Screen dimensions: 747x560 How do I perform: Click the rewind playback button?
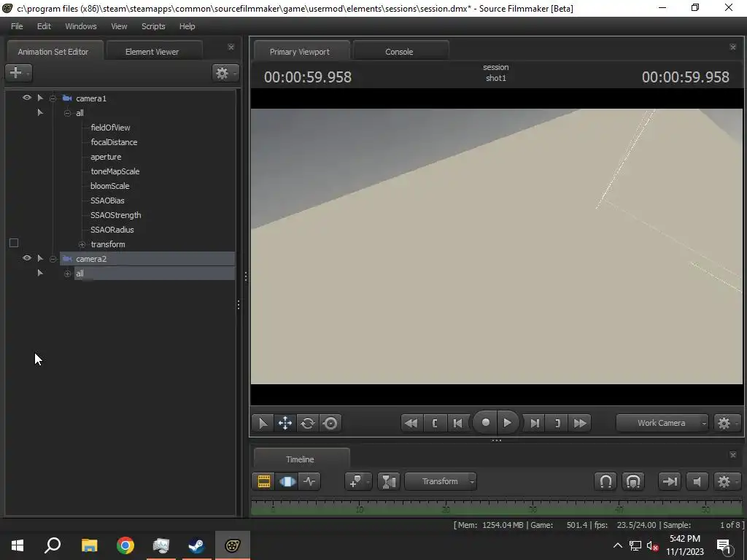411,423
